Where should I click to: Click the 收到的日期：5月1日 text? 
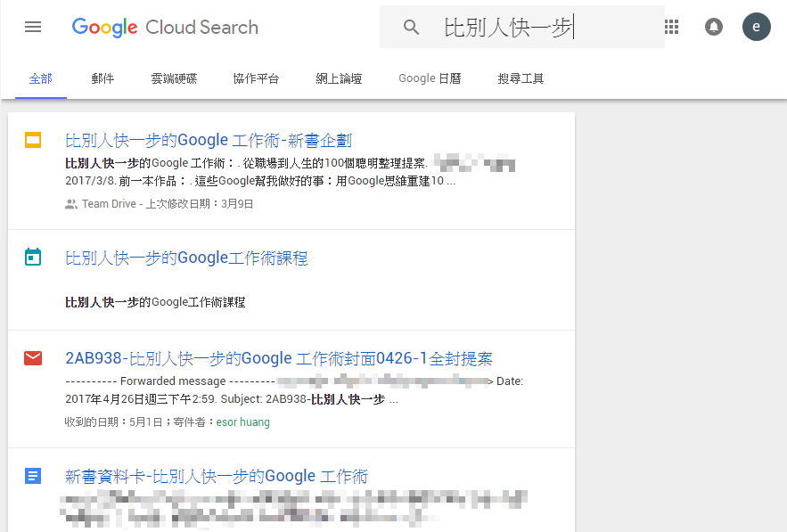(113, 422)
